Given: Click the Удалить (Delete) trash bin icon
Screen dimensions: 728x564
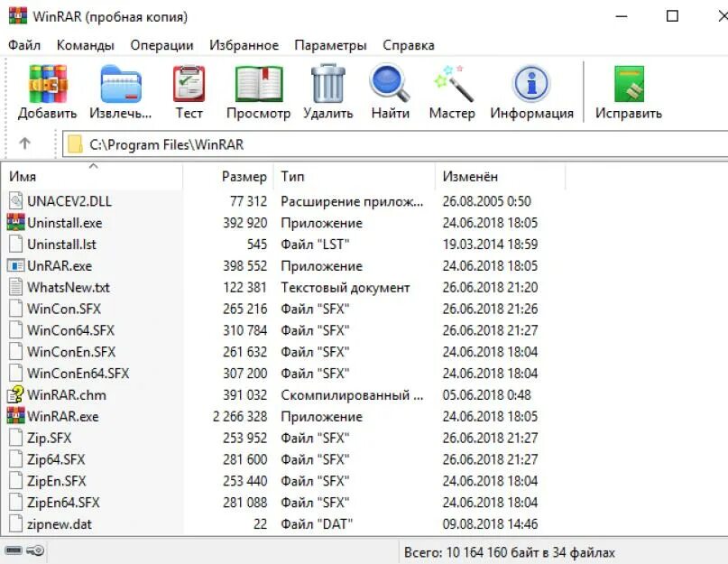Looking at the screenshot, I should point(328,84).
